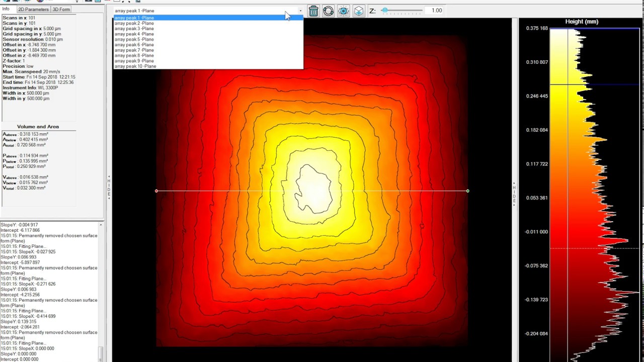Click the 0.375 168 height scale label
The width and height of the screenshot is (644, 362).
click(537, 28)
